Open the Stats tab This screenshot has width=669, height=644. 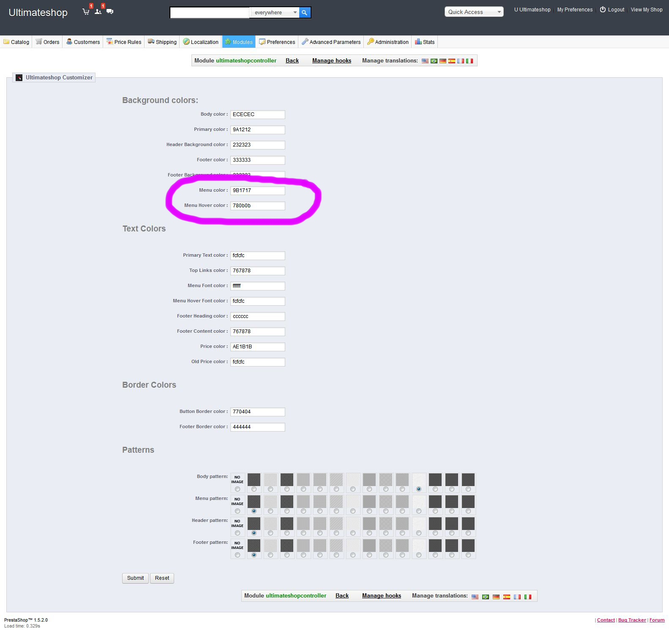point(425,42)
